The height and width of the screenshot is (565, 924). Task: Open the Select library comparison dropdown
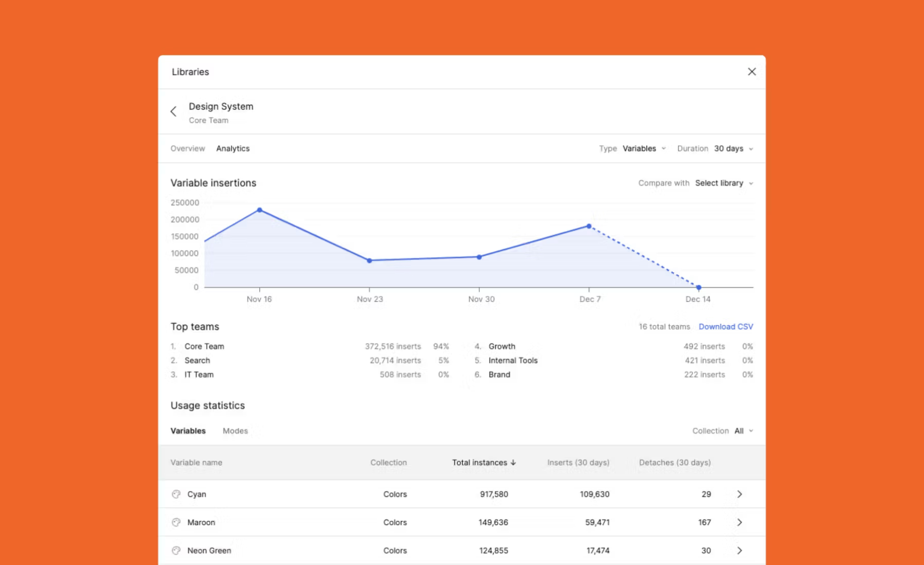coord(724,183)
